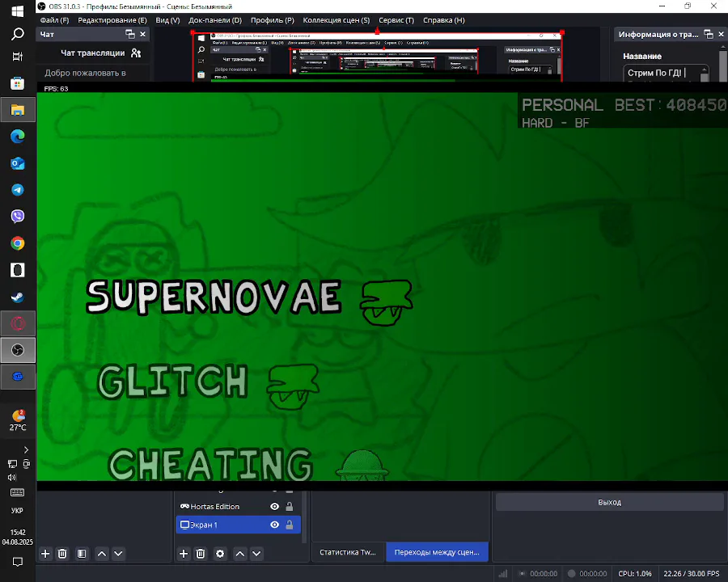
Task: Click the stream time in status bar
Action: (544, 574)
